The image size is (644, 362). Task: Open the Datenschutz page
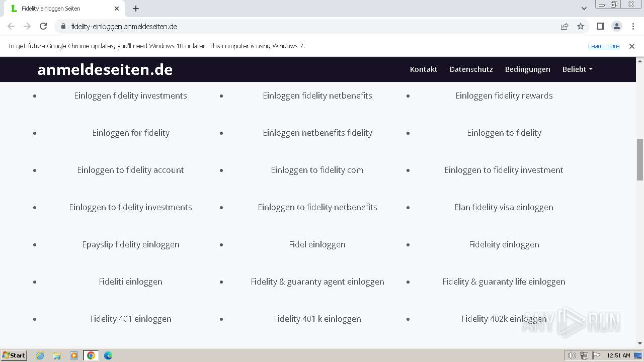(x=471, y=69)
